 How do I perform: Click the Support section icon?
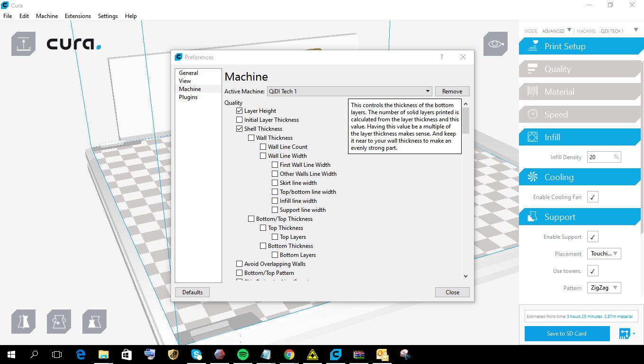click(533, 217)
